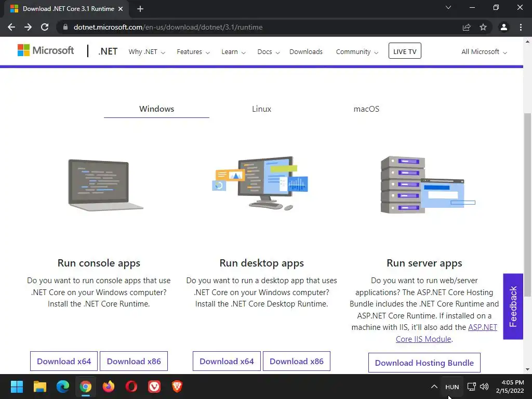Open the Feedback side tab
This screenshot has height=399, width=532.
click(x=513, y=307)
